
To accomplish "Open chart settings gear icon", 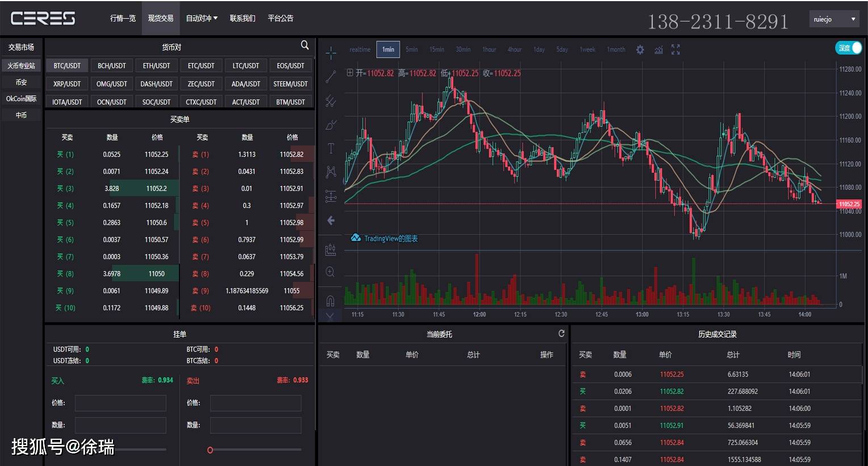I will [640, 49].
